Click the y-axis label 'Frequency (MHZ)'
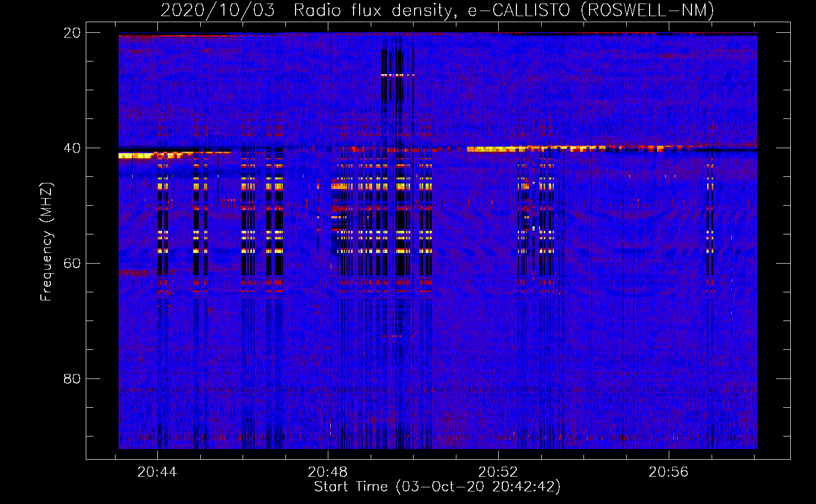Screen dimensions: 816x504 click(x=46, y=242)
